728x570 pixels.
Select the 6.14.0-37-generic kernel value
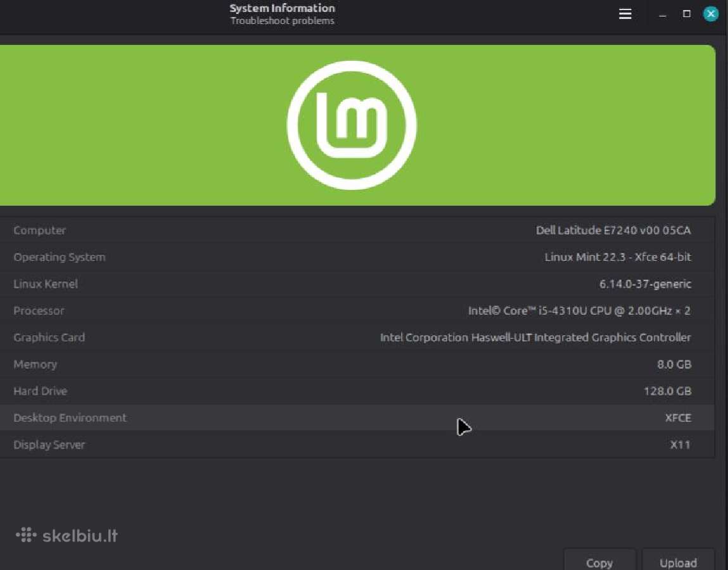646,284
